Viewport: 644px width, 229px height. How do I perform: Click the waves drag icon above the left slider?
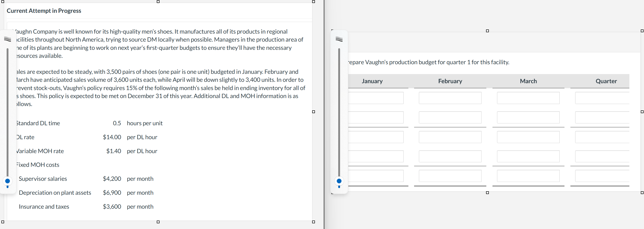[8, 39]
